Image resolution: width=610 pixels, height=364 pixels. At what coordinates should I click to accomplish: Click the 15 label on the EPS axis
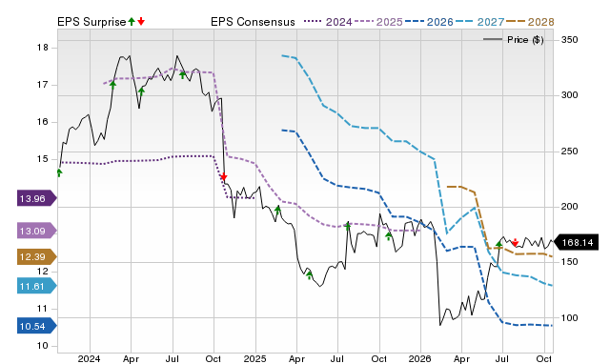coord(42,159)
